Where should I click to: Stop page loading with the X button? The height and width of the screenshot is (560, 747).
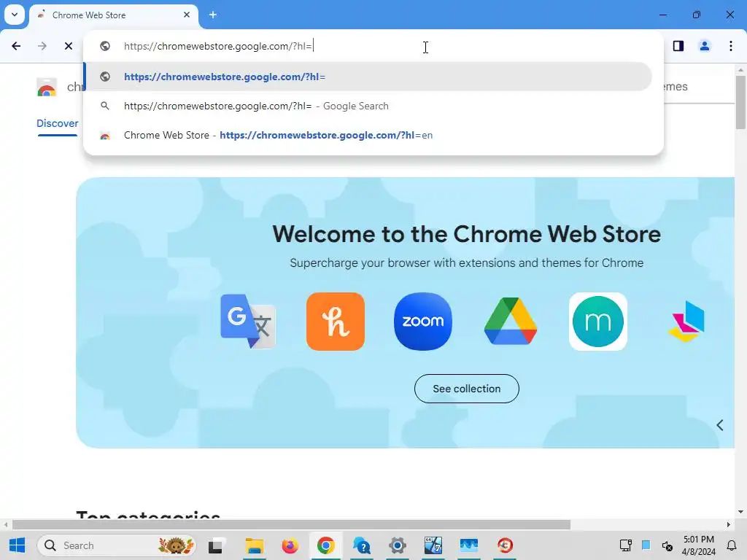pyautogui.click(x=69, y=46)
